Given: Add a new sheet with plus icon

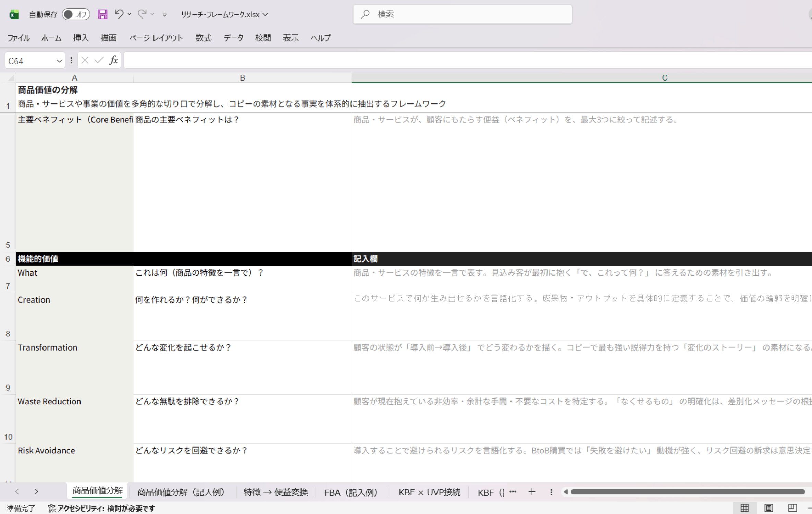Looking at the screenshot, I should tap(532, 492).
